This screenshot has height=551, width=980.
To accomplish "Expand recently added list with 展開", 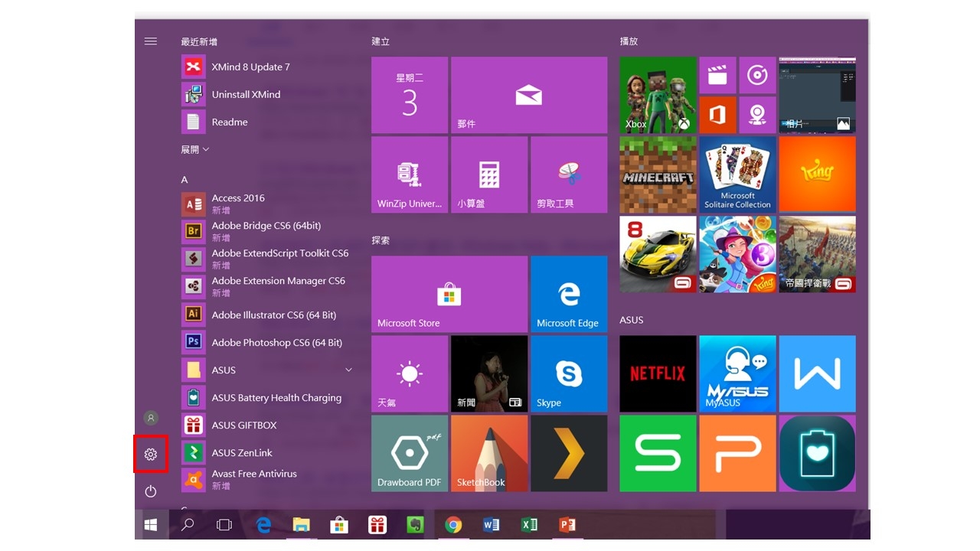I will pos(195,149).
